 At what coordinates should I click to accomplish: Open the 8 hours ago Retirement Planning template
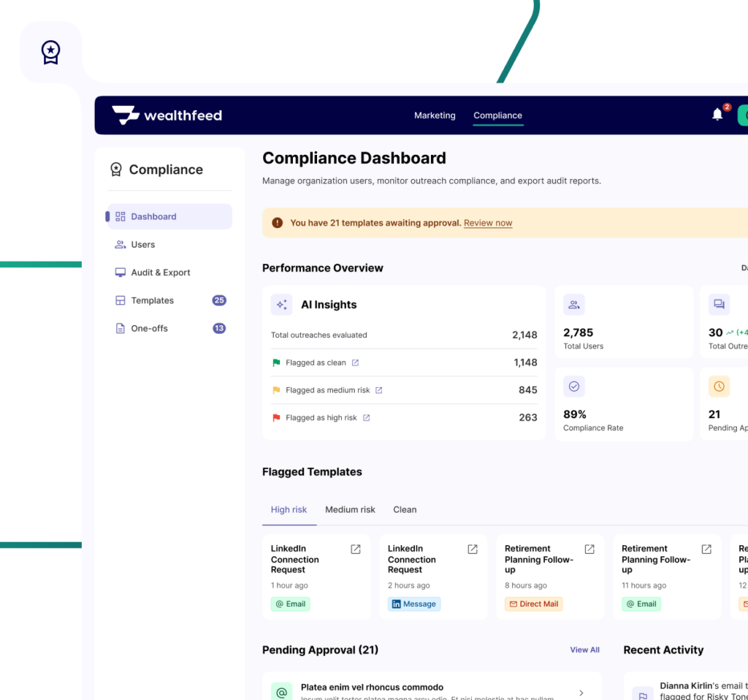(x=589, y=549)
